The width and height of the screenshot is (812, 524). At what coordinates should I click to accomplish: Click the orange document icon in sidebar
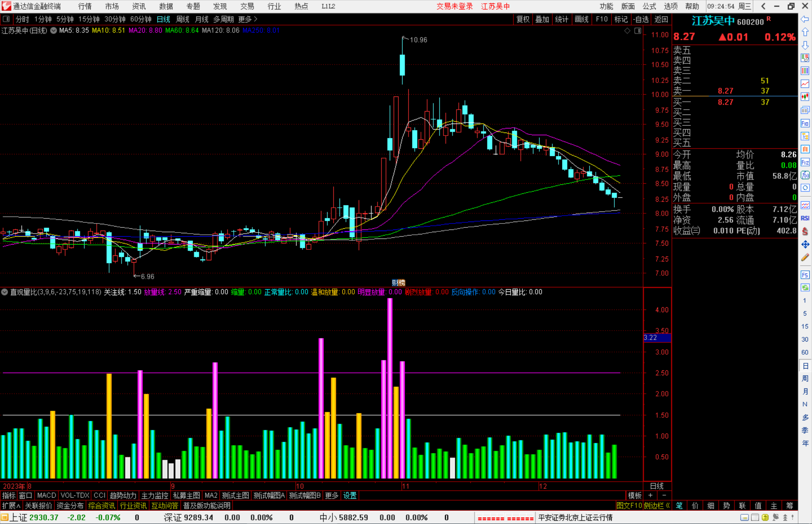point(805,149)
